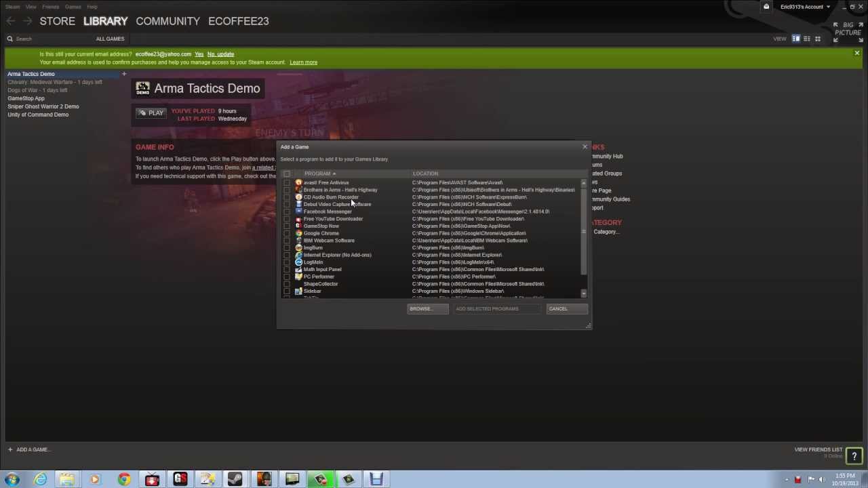Screen dimensions: 868x488
Task: Click the Steam icon in taskbar
Action: (x=235, y=480)
